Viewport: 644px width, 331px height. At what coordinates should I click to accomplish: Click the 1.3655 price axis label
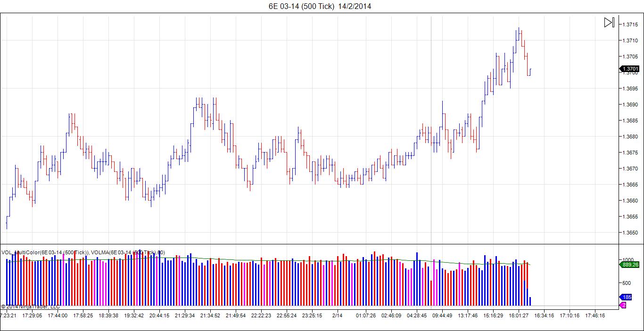[x=631, y=217]
